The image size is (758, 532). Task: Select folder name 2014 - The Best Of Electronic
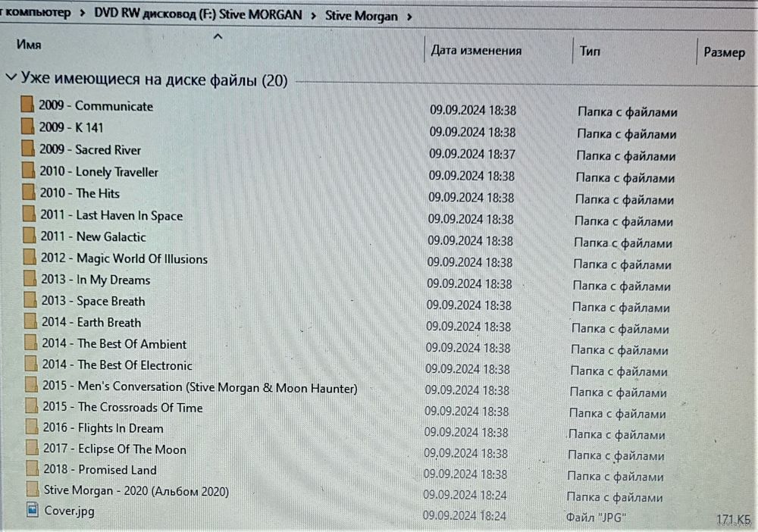click(117, 365)
